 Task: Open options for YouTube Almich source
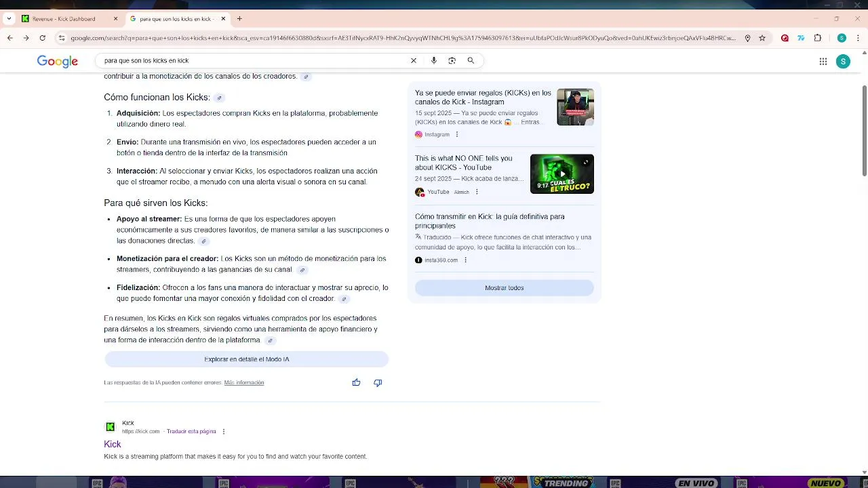(x=477, y=192)
